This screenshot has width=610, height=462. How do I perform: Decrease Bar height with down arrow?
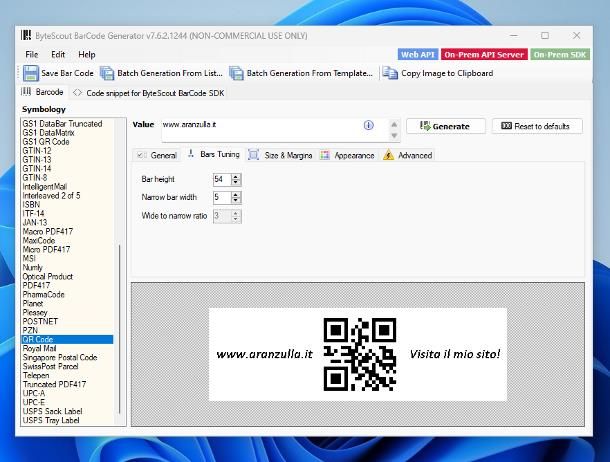coord(236,182)
